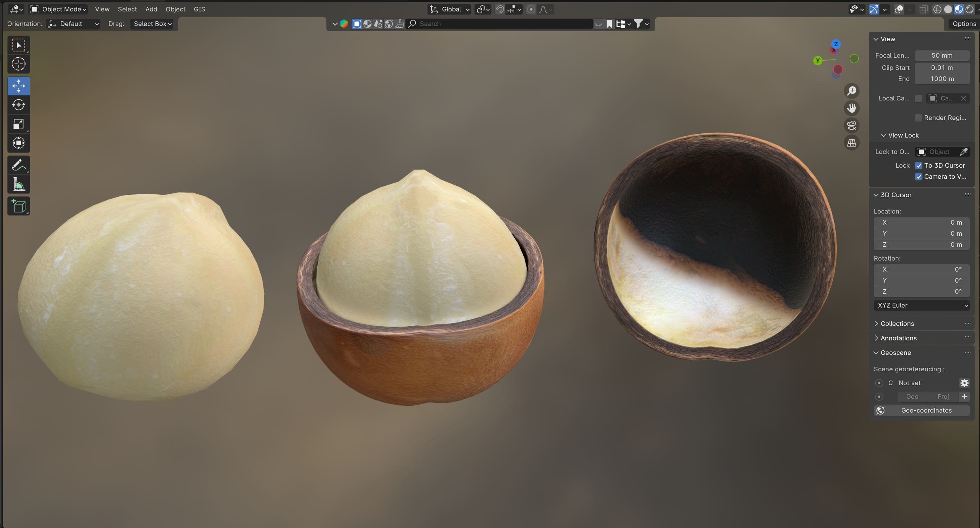Disable Camera to View checkbox
Screen dimensions: 980x528
tap(919, 177)
